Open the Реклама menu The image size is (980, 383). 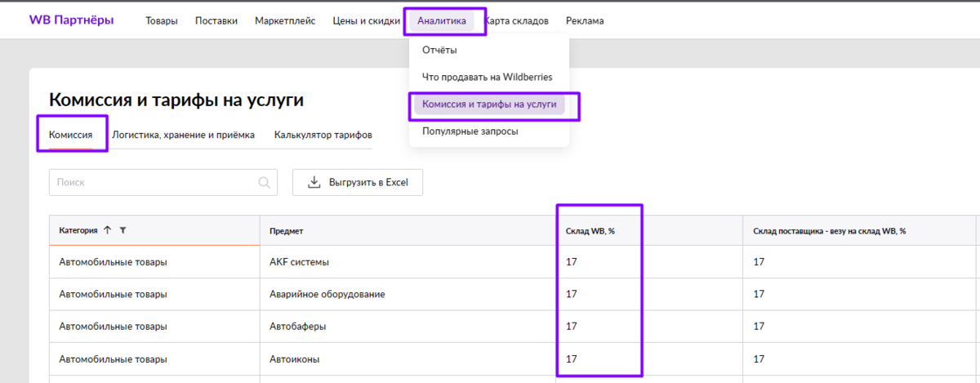[x=585, y=21]
